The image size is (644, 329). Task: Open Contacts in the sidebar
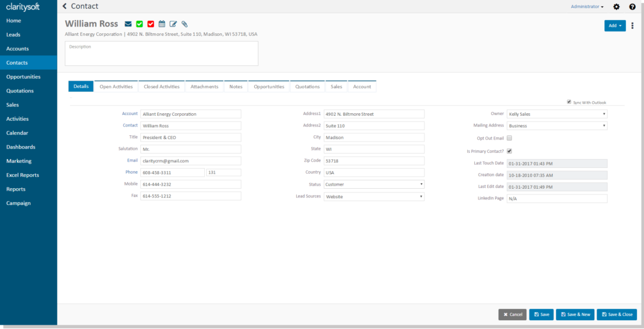28,63
